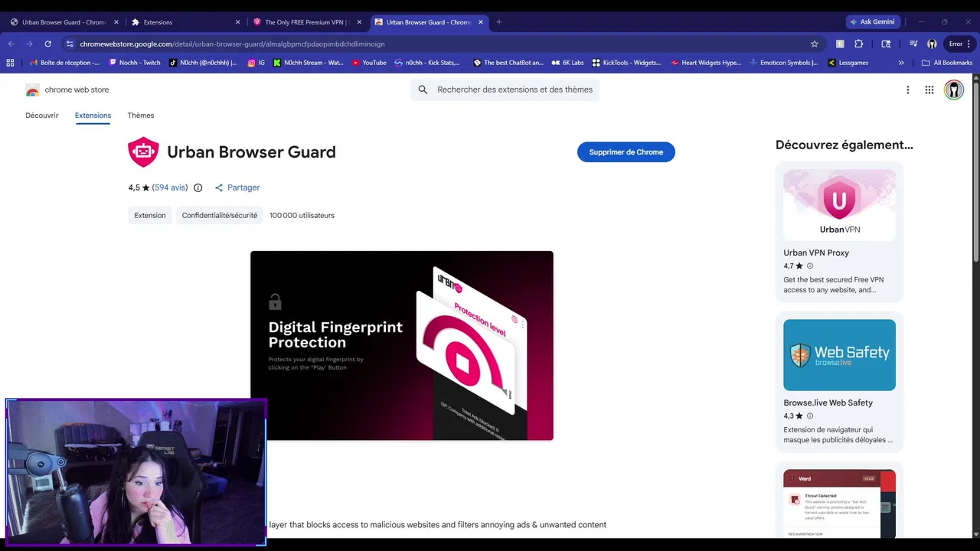Open the web store three-dot menu
Image resolution: width=980 pixels, height=551 pixels.
pos(908,90)
